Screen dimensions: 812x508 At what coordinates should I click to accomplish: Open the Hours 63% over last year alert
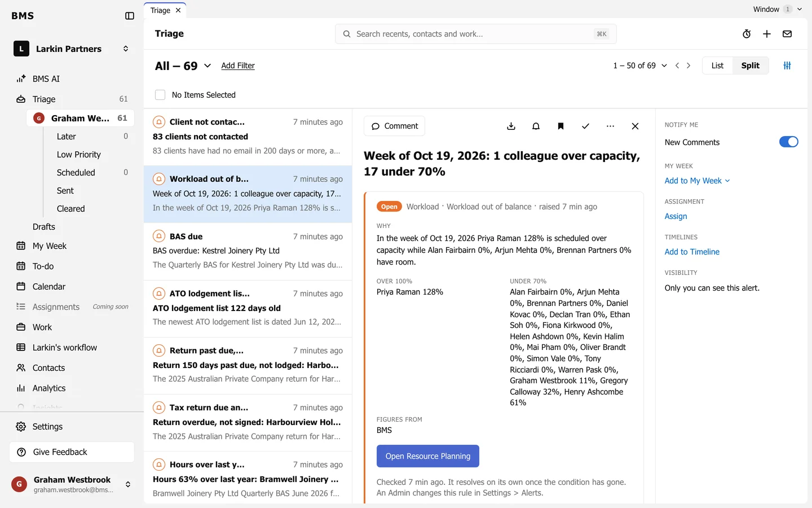coord(248,478)
